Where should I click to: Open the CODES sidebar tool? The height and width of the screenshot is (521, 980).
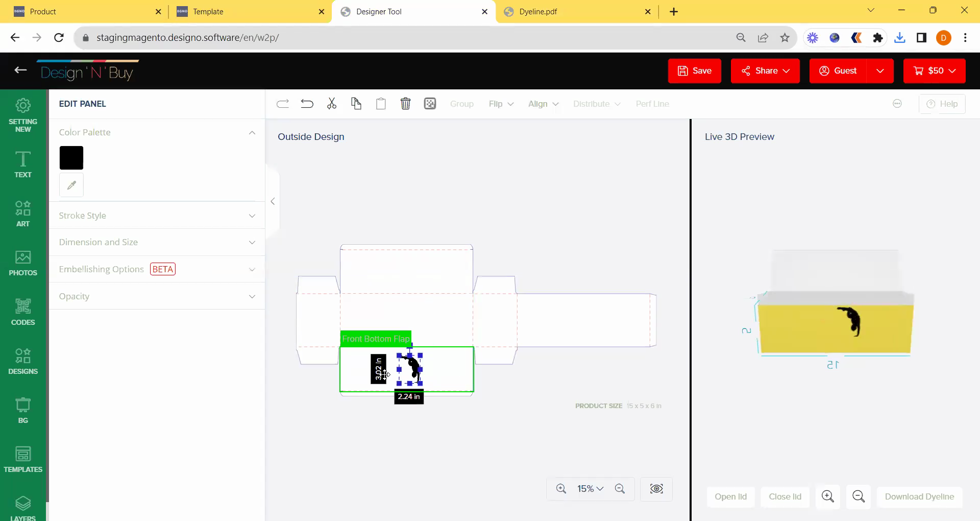[23, 312]
